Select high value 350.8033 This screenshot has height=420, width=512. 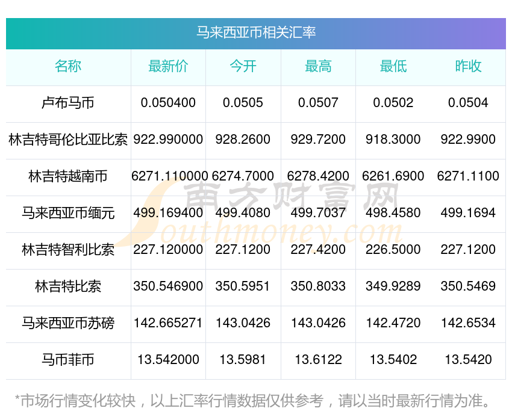(318, 286)
